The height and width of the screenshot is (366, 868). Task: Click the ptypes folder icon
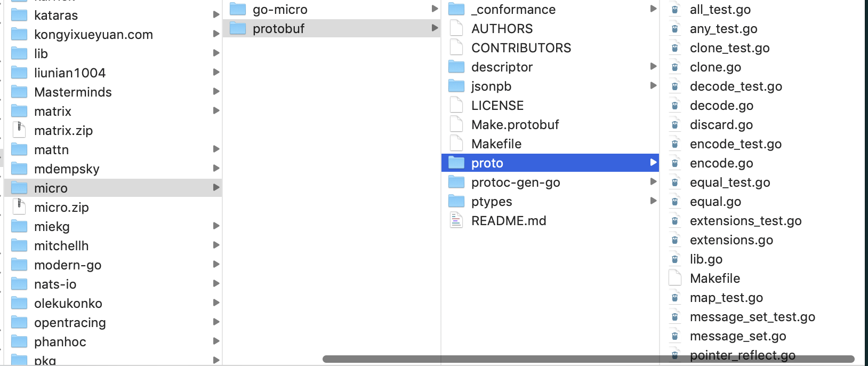[x=456, y=201]
